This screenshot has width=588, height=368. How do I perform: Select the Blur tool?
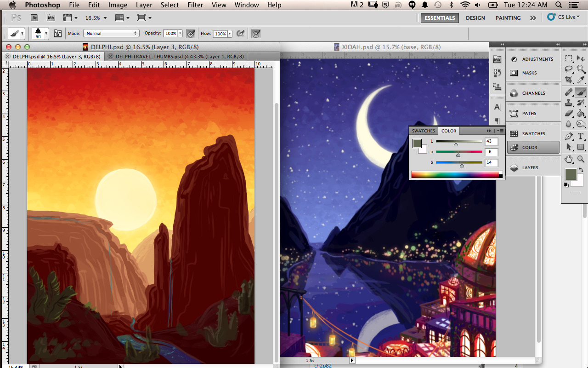569,124
